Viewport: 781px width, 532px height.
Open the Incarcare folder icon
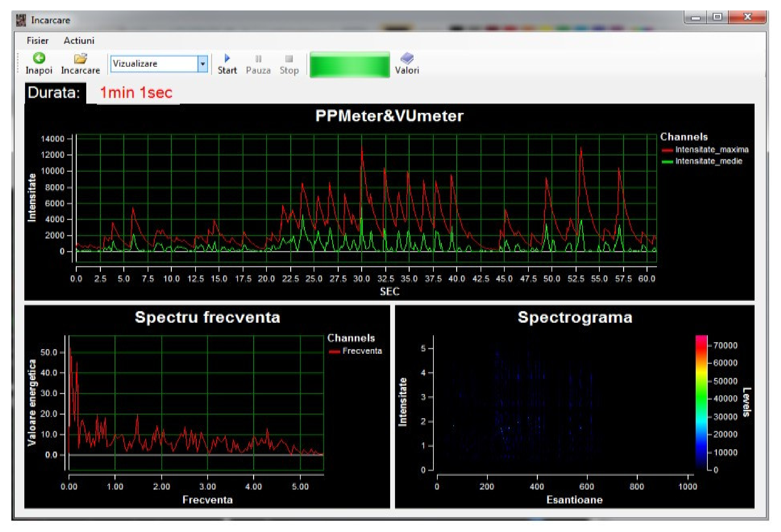click(x=80, y=58)
